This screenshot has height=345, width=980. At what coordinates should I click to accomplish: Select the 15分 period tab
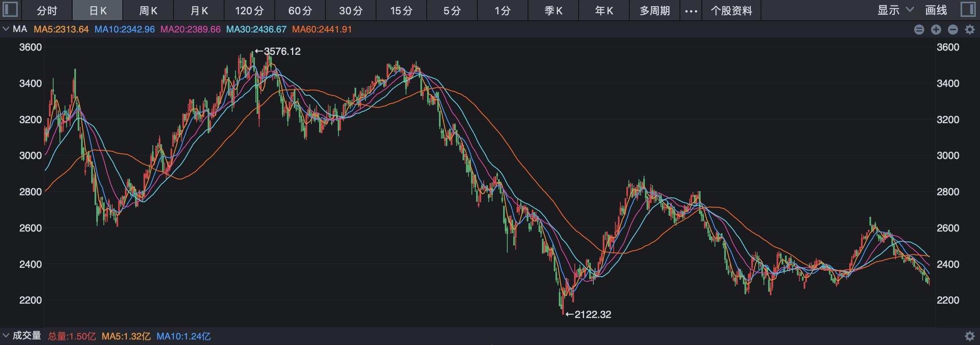[401, 11]
